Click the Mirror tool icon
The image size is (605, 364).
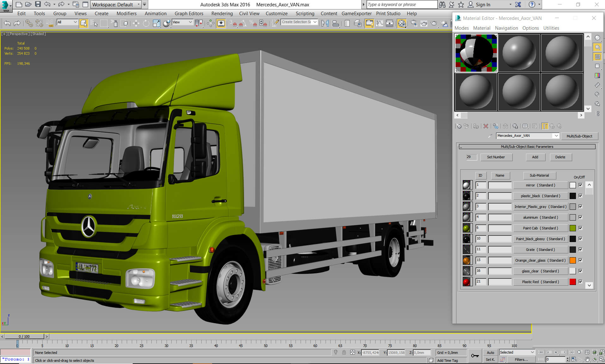(x=325, y=23)
